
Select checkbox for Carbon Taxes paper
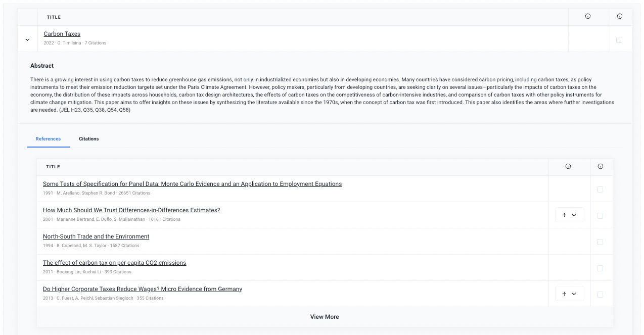coord(619,39)
